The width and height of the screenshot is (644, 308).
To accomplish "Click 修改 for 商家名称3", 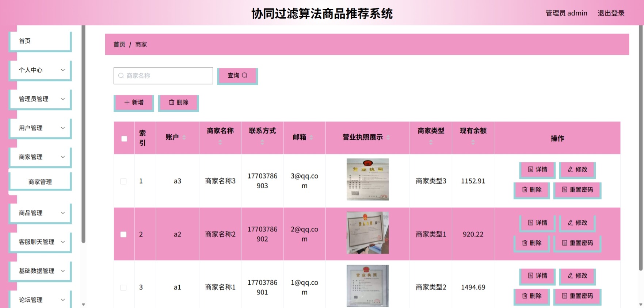I will [x=577, y=170].
